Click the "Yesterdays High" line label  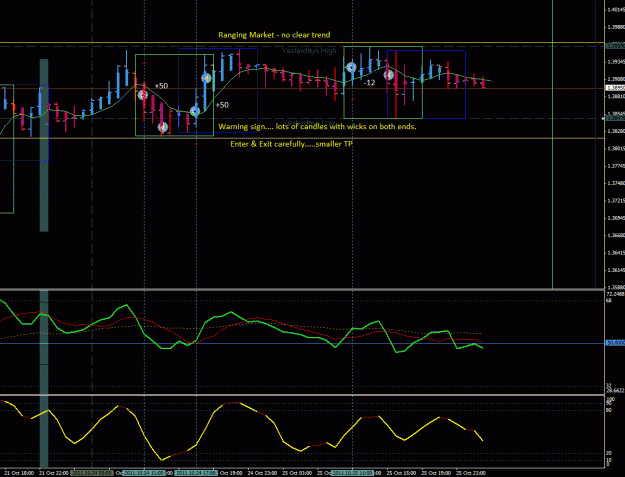pos(309,51)
